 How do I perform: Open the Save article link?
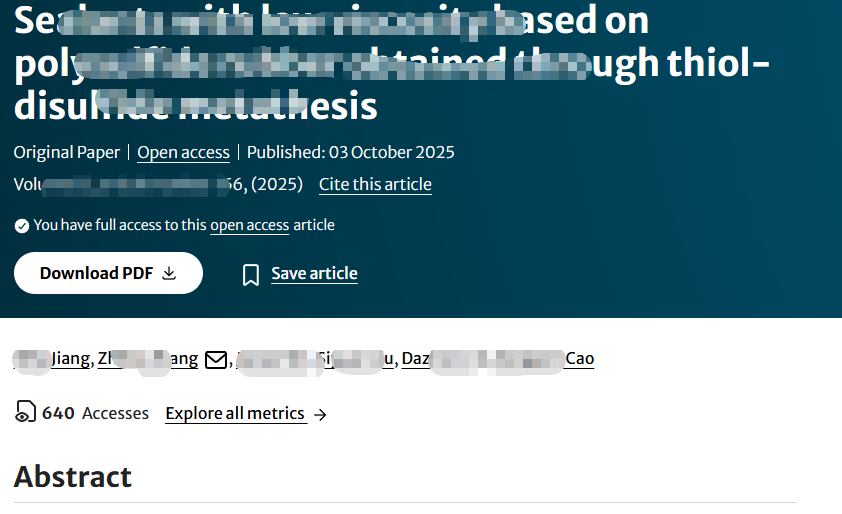click(x=314, y=273)
